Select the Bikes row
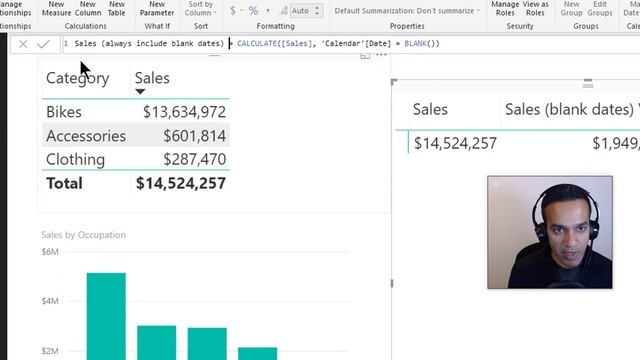This screenshot has height=360, width=640. coord(136,112)
